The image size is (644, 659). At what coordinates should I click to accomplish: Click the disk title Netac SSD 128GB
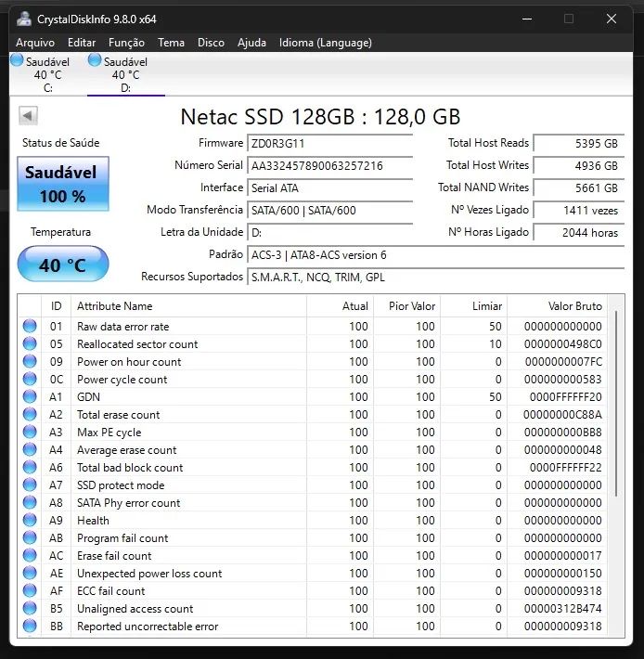[x=320, y=116]
